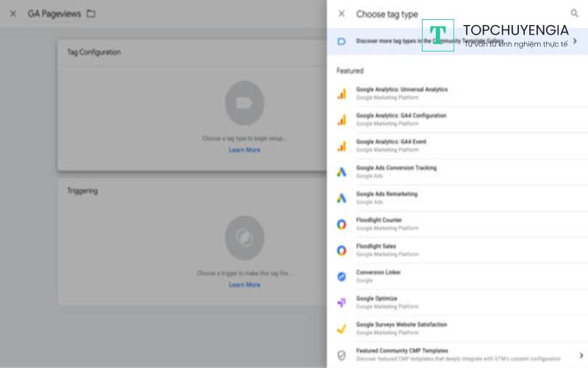
Task: Click the Universal Analytics bar chart icon
Action: (x=341, y=93)
